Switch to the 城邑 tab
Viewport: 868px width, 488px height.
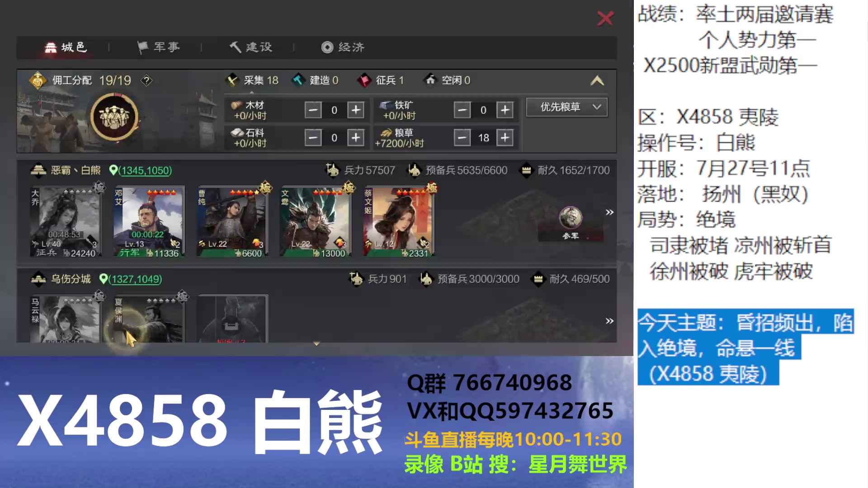pos(66,47)
